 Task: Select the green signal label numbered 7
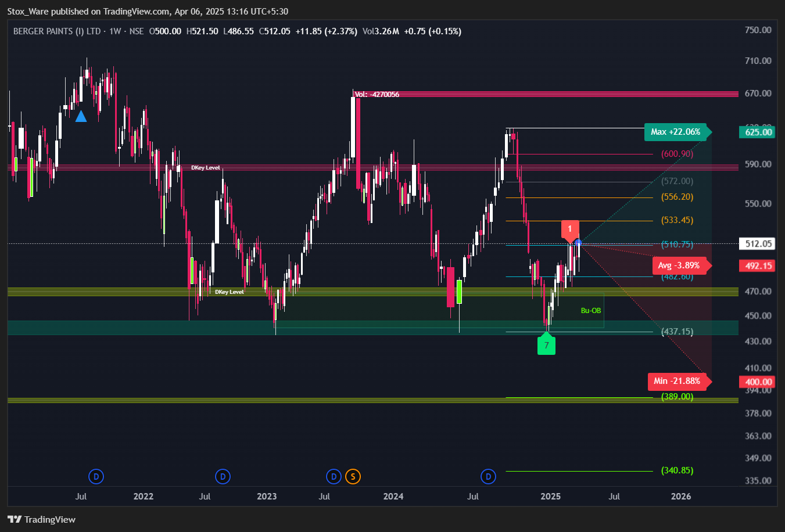pyautogui.click(x=546, y=344)
